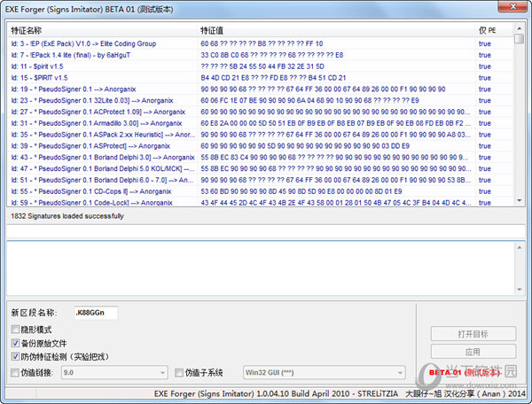Click the signature list scroll up arrow

pos(519,28)
